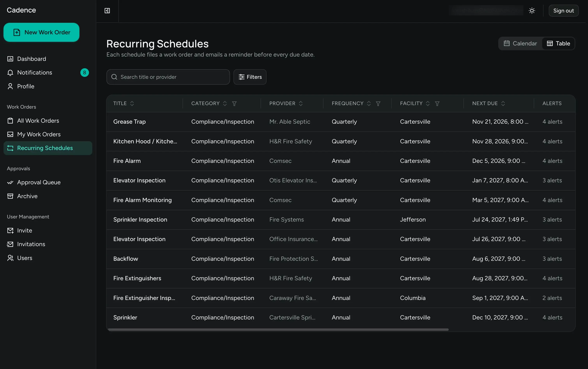Click provider Caraway Fire Sa...

click(x=292, y=298)
